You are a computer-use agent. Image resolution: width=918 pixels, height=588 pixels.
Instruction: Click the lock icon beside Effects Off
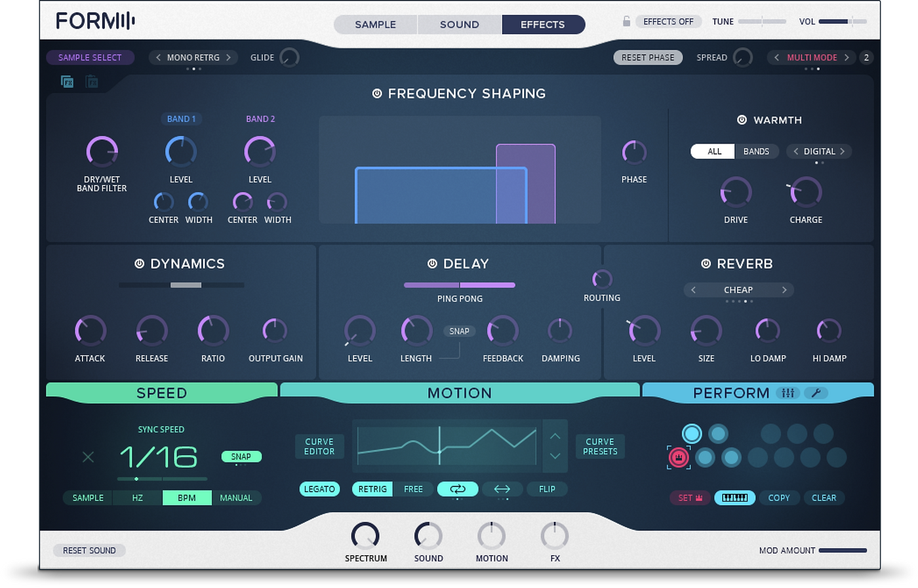coord(626,22)
